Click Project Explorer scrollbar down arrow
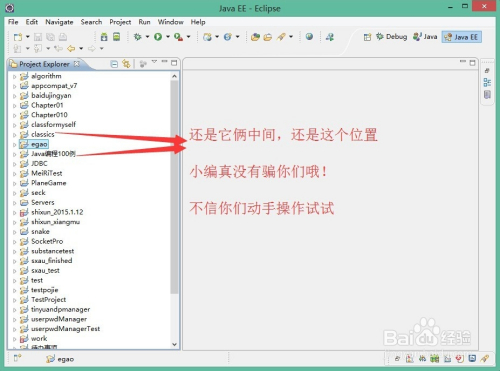The width and height of the screenshot is (500, 371). [x=174, y=344]
